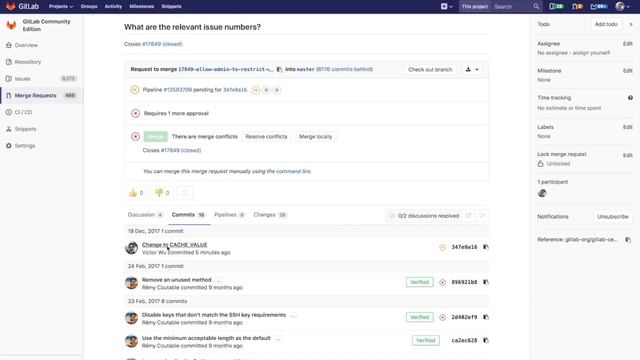
Task: Click the GitLab Community Edition project avatar
Action: [11, 25]
